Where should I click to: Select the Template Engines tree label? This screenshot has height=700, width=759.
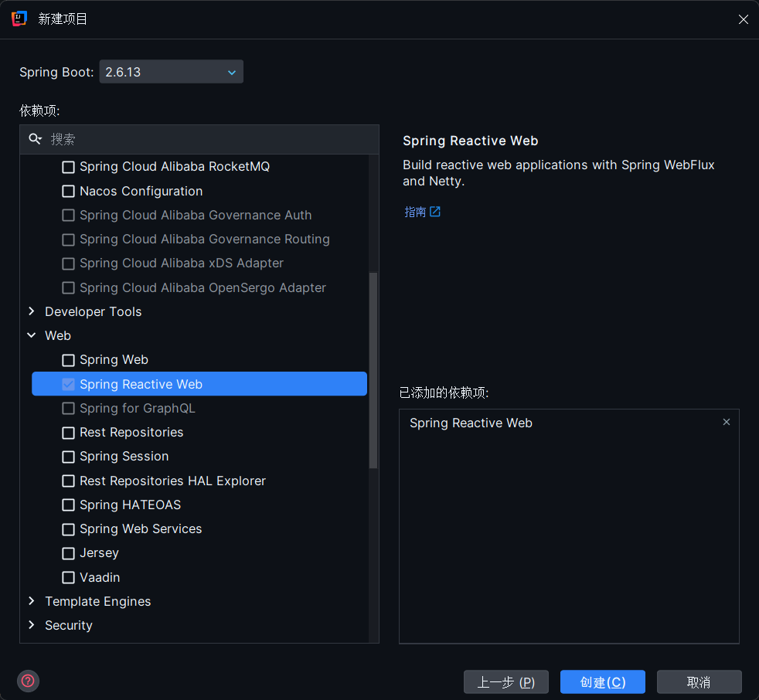[x=98, y=601]
